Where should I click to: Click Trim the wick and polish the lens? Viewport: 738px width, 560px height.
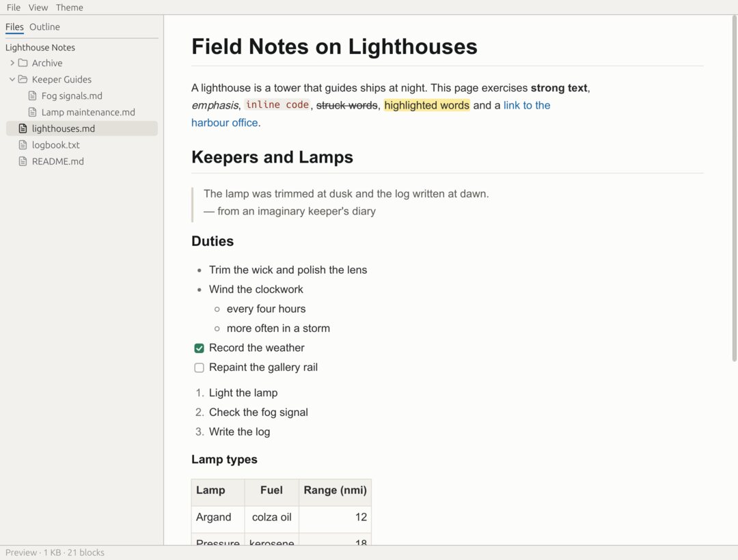(x=288, y=270)
